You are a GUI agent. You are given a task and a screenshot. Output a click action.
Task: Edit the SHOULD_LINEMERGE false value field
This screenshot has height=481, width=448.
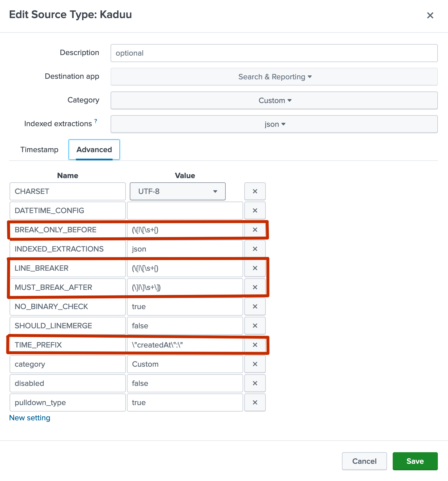(x=185, y=326)
